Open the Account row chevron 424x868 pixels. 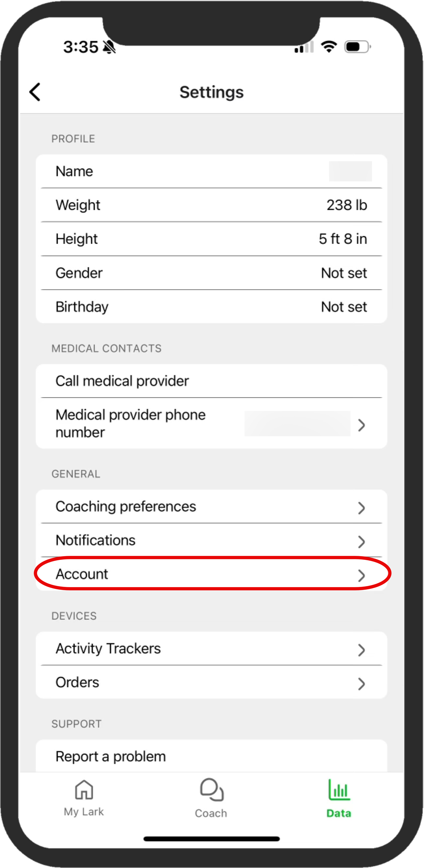(361, 575)
